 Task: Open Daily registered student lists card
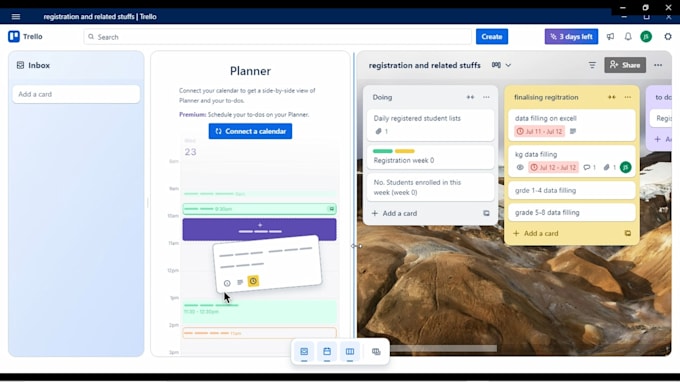point(430,125)
